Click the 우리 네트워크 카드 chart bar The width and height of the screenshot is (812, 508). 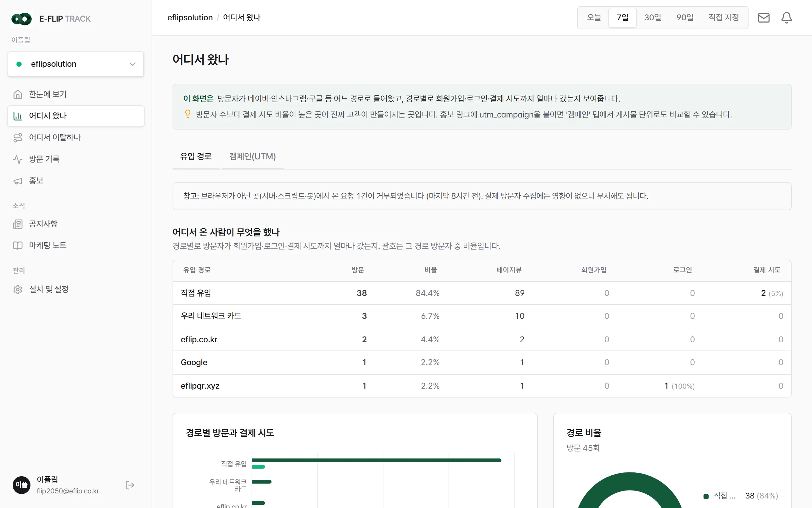[x=261, y=482]
